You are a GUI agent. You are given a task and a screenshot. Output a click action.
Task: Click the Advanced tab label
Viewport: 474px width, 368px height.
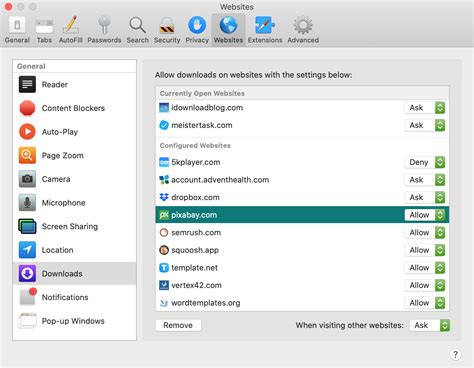303,40
